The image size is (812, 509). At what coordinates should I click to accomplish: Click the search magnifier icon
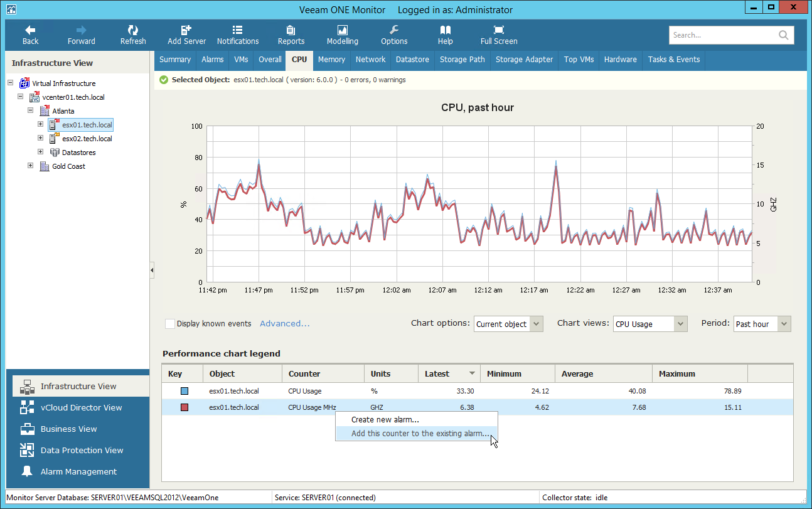tap(784, 35)
